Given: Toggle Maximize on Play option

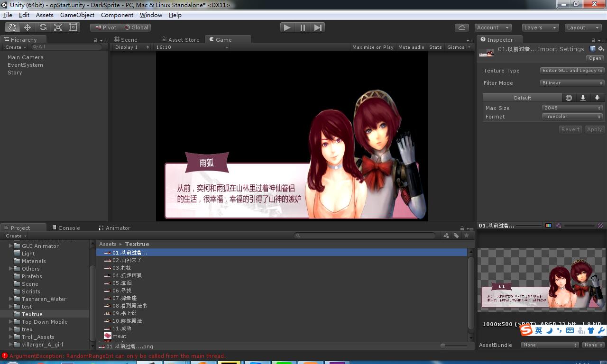Looking at the screenshot, I should [373, 47].
